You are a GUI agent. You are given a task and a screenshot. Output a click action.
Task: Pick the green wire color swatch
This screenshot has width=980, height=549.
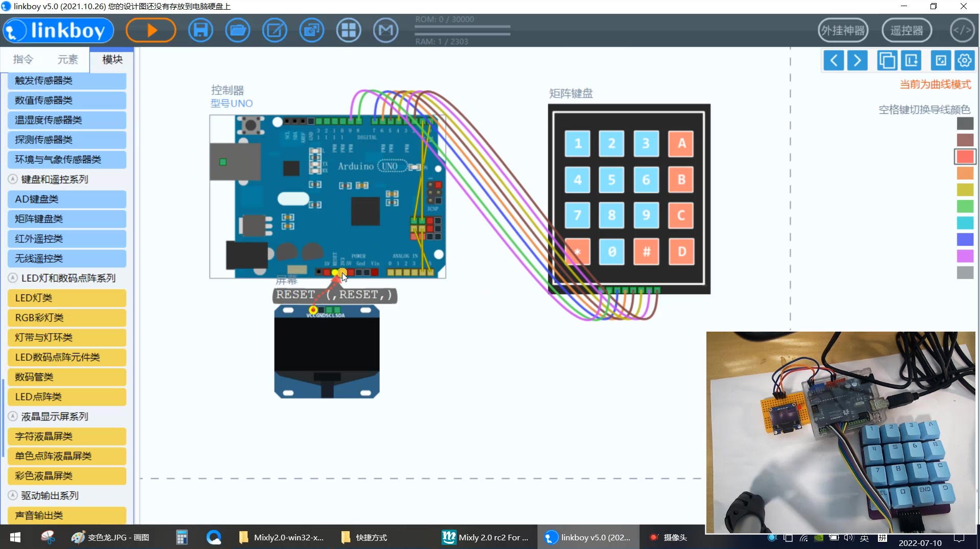tap(965, 206)
